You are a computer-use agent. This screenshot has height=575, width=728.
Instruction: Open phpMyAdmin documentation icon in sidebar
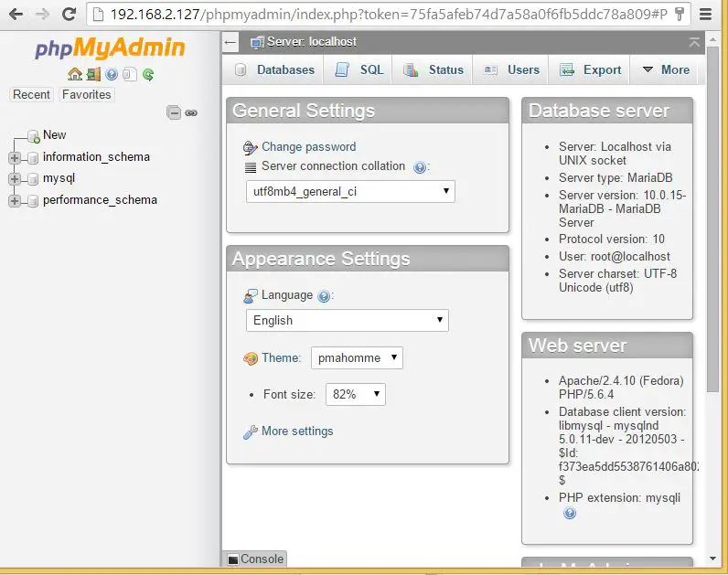click(x=112, y=74)
